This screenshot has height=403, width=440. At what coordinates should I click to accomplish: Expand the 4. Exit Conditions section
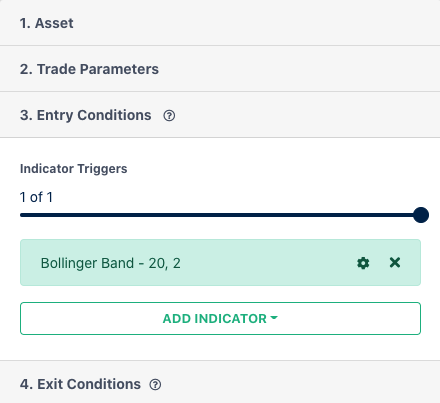point(220,382)
